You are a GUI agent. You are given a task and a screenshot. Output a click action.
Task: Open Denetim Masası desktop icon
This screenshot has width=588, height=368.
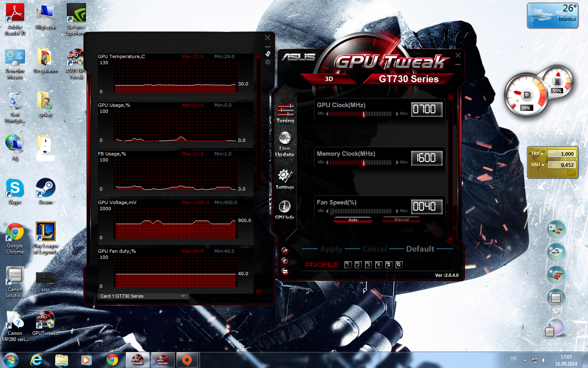[15, 63]
